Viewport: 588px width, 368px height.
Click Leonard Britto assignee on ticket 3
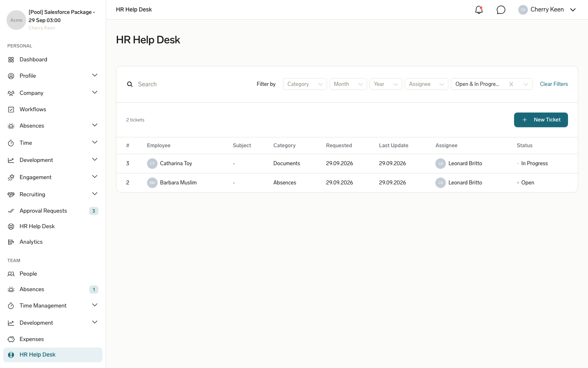(465, 164)
